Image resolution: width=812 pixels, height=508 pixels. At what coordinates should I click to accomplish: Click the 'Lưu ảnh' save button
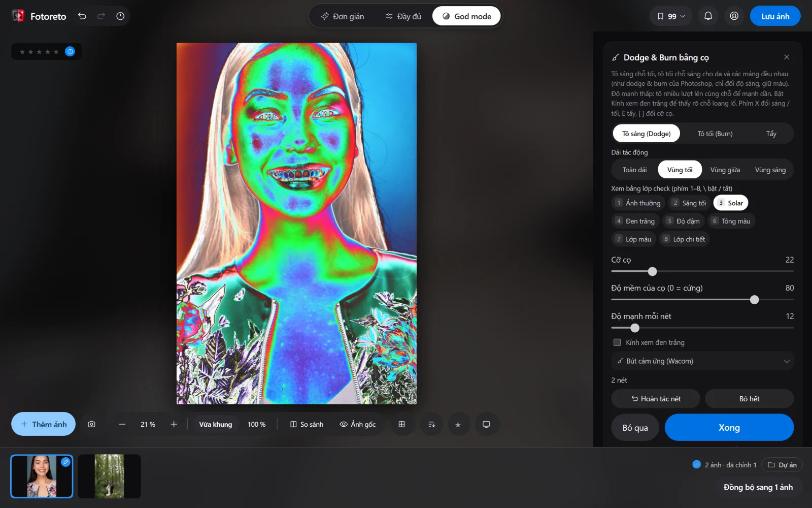[775, 16]
